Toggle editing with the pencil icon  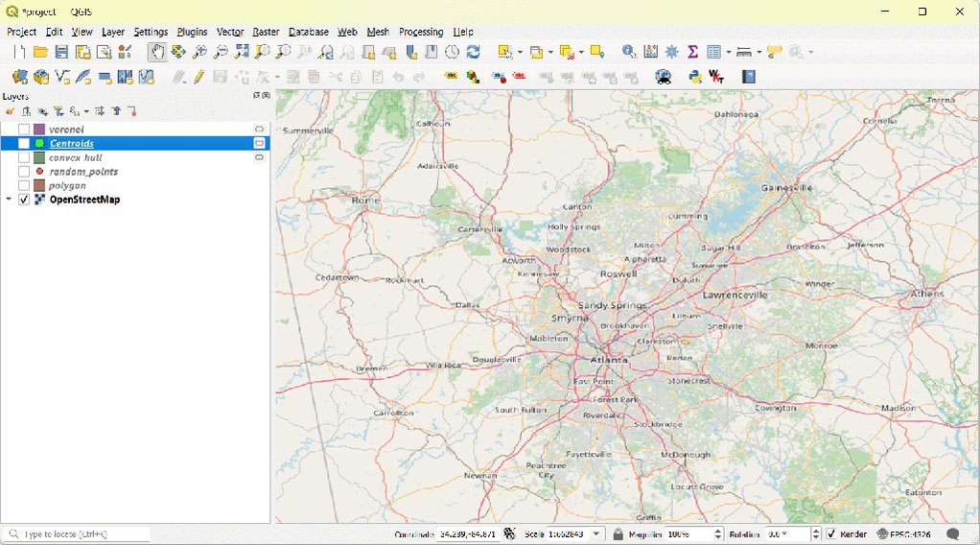pyautogui.click(x=198, y=77)
